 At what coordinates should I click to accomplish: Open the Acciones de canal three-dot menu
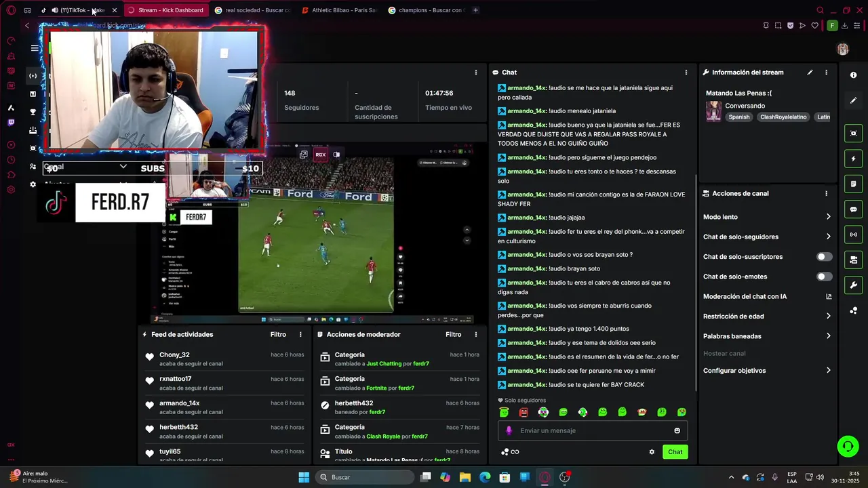[x=826, y=193]
